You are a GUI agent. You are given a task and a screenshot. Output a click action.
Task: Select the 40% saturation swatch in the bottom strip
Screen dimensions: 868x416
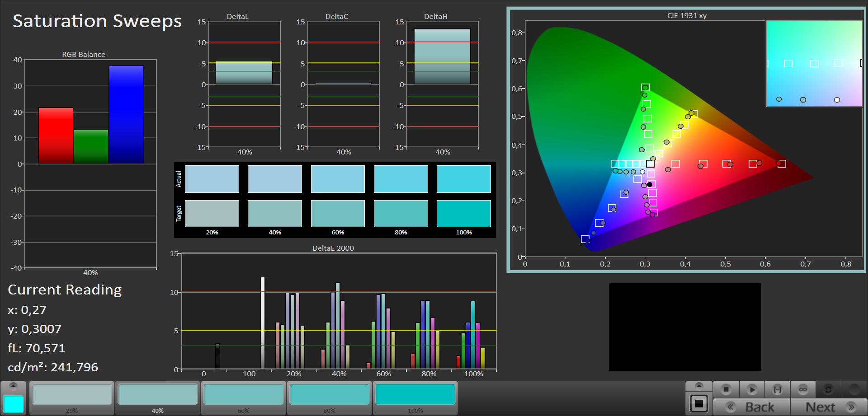(158, 398)
